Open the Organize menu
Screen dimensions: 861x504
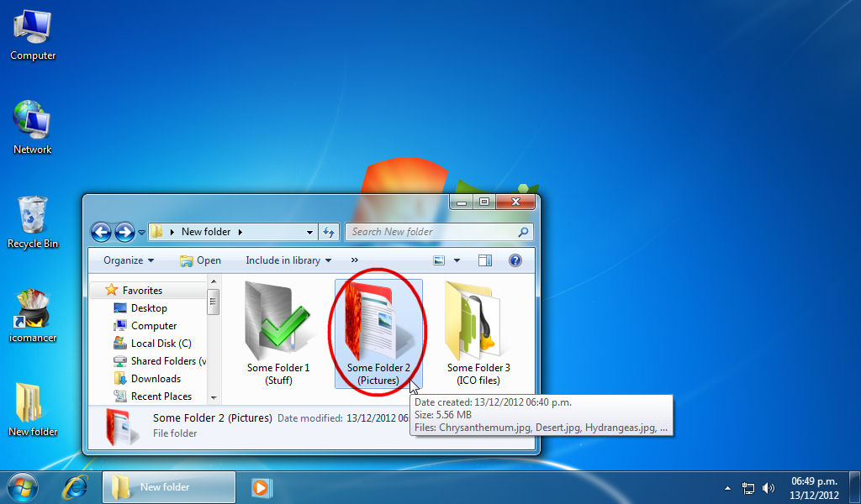coord(129,260)
